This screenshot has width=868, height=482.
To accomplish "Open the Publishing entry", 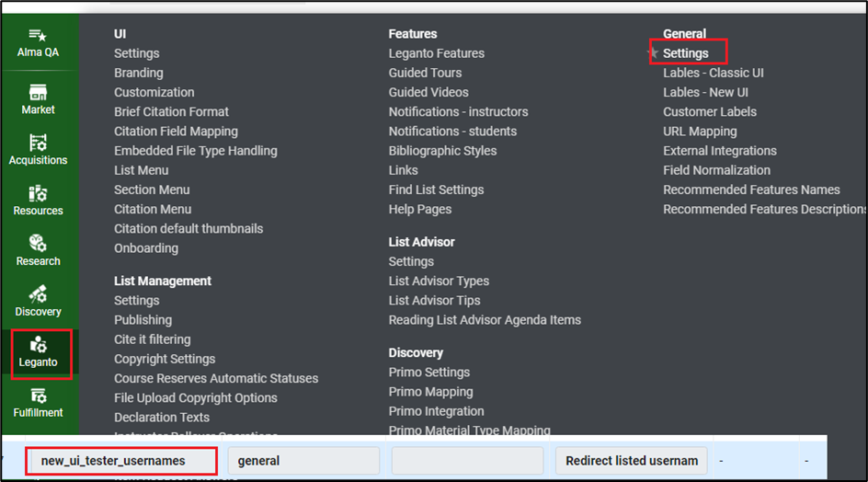I will tap(143, 320).
